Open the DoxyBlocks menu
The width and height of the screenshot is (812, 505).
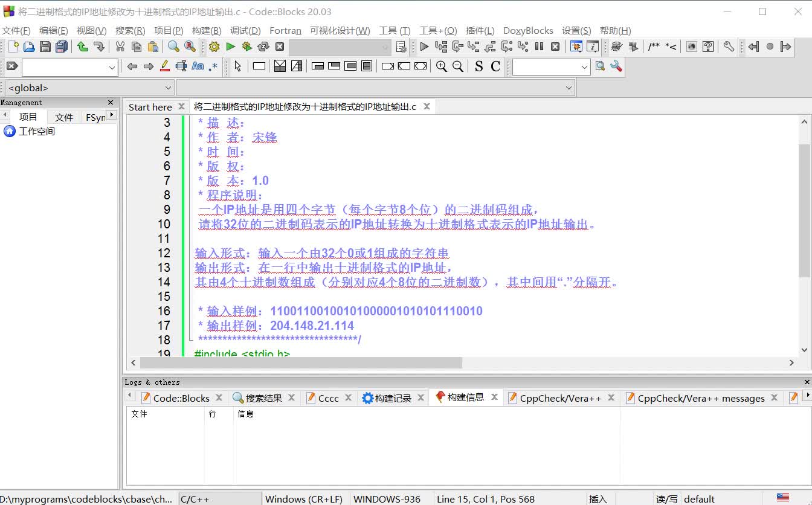(528, 30)
